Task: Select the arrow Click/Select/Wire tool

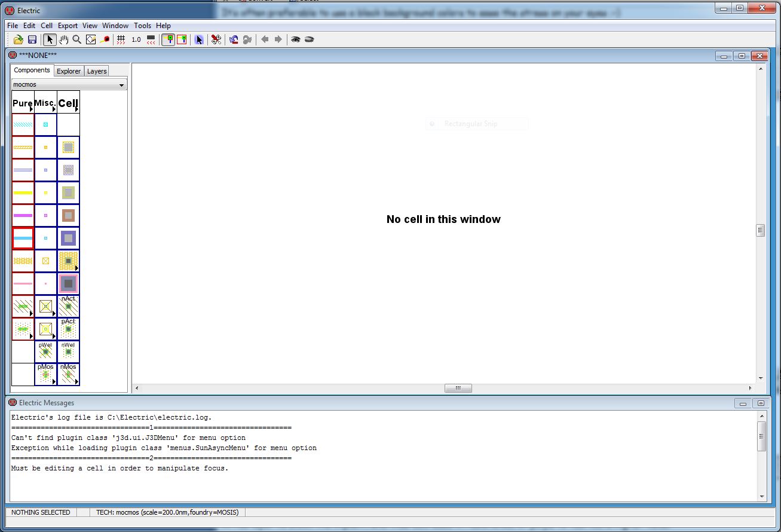Action: pyautogui.click(x=50, y=39)
